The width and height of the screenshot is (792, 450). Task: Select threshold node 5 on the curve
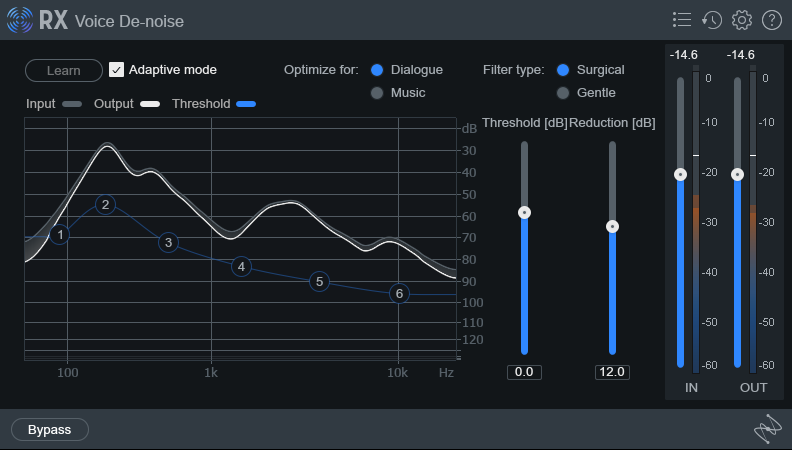point(319,281)
